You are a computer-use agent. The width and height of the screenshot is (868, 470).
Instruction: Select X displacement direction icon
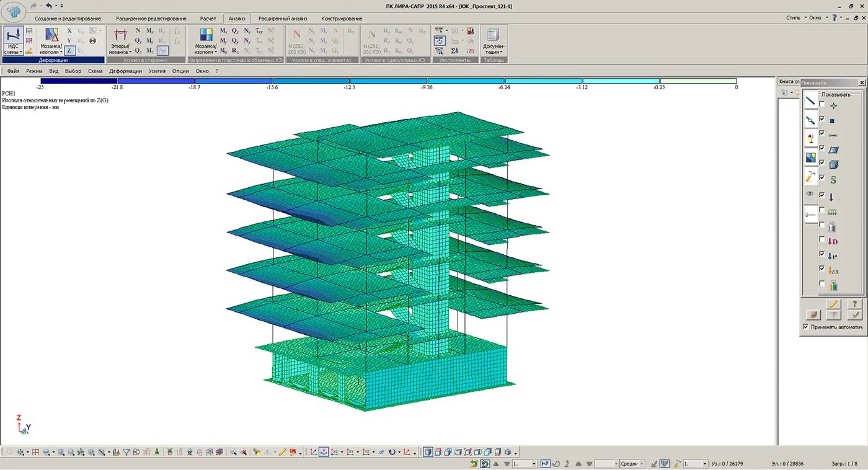click(69, 30)
